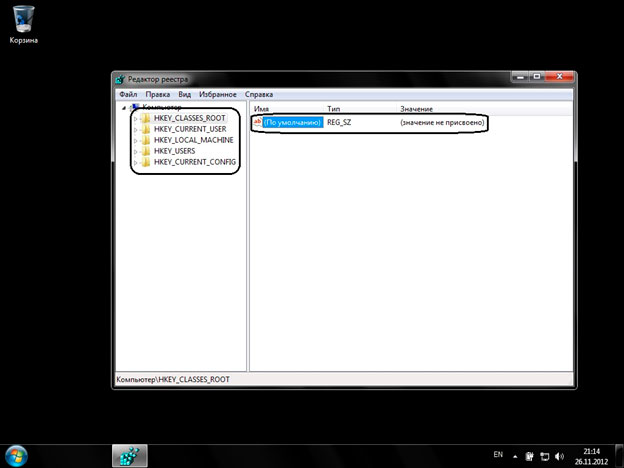Select the HKEY_USERS key

(x=175, y=151)
